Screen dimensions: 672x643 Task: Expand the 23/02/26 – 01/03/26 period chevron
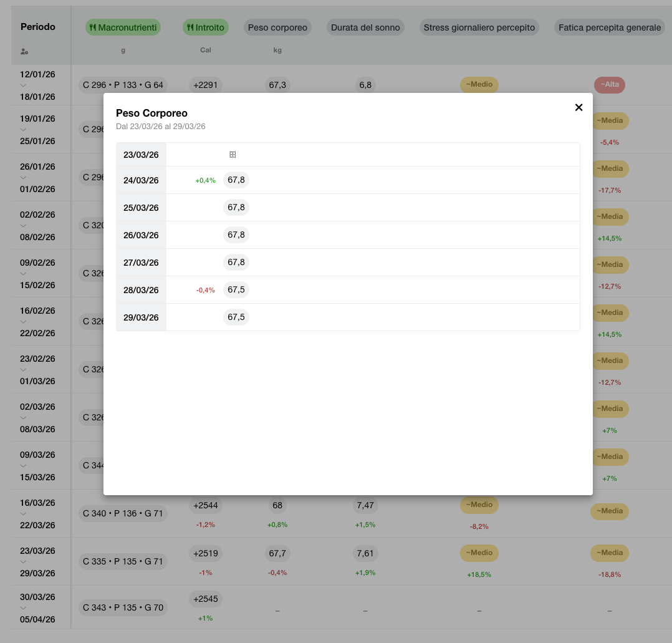(x=23, y=369)
